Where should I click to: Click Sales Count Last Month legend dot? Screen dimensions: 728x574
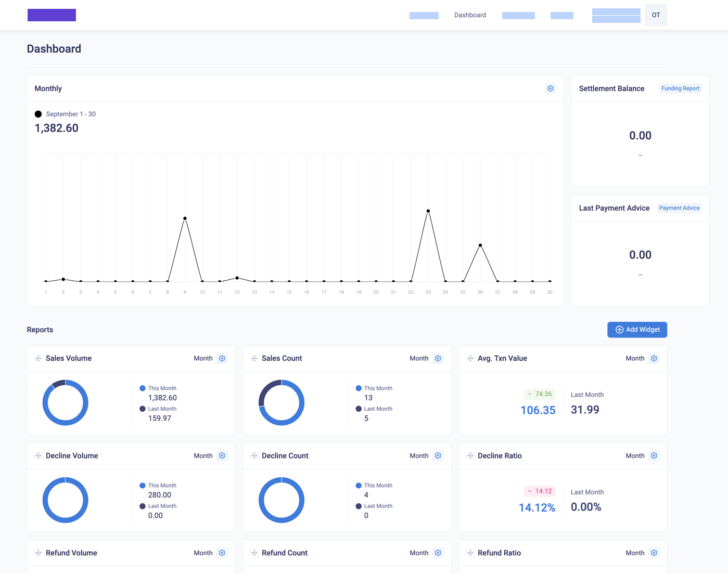[359, 409]
